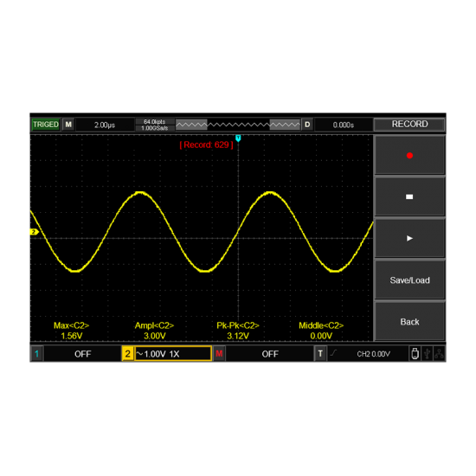Toggle the red Math channel M icon

[219, 354]
